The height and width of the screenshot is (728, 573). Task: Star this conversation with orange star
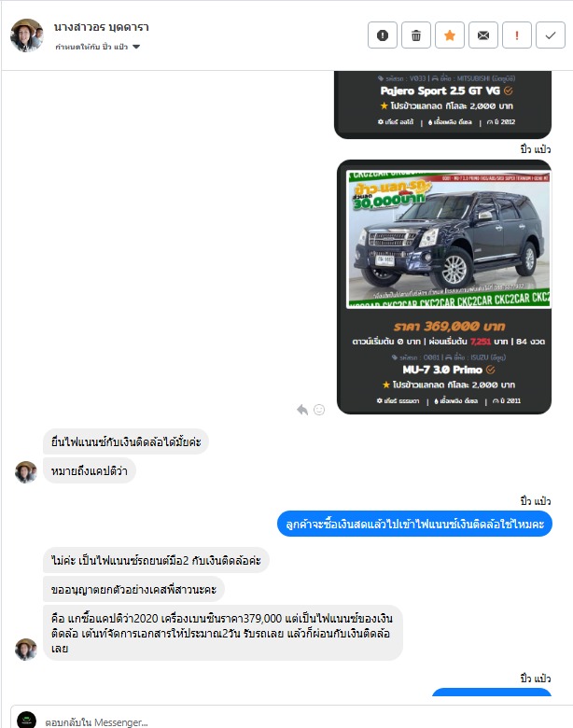[450, 35]
